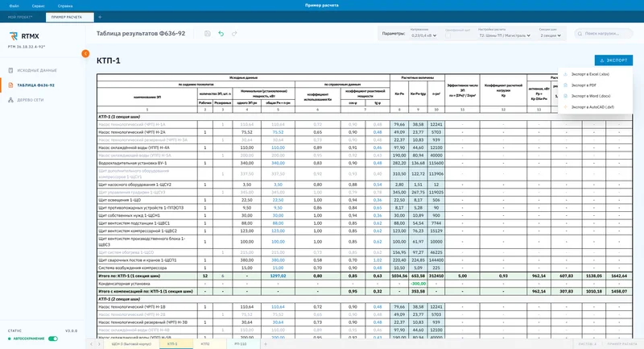Click the redo arrow icon
Viewport: 644px width, 349px height.
(234, 34)
